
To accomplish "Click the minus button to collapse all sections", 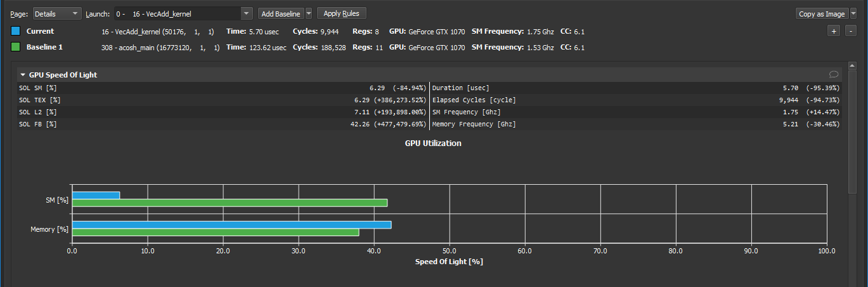I will pyautogui.click(x=850, y=31).
